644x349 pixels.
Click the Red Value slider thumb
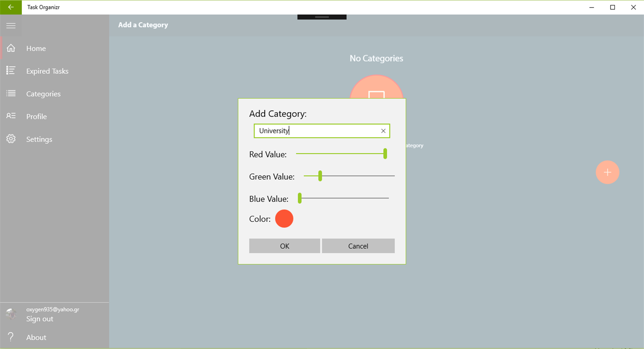click(385, 154)
